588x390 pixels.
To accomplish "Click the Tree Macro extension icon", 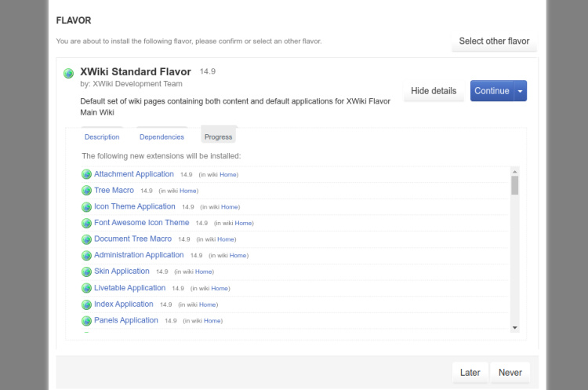I will coord(86,191).
